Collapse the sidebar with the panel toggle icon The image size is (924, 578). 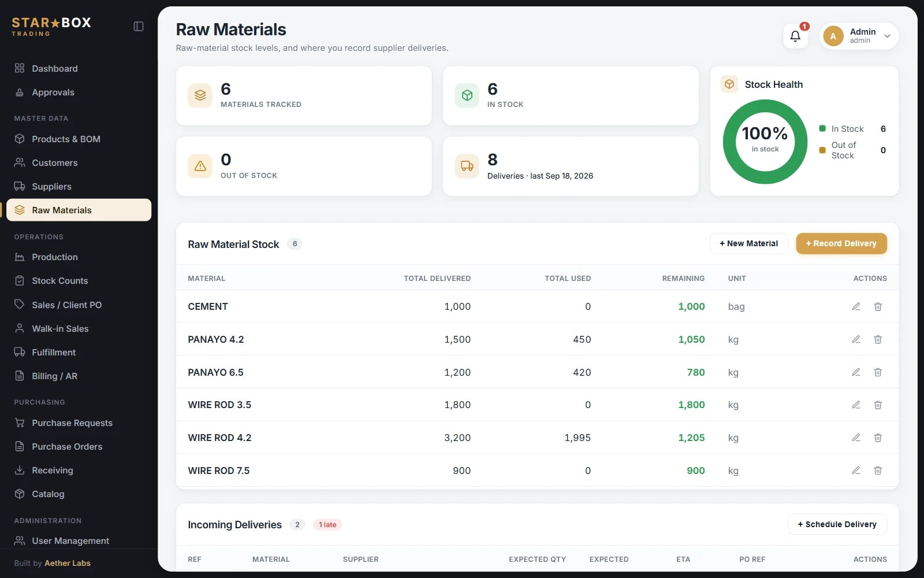pyautogui.click(x=139, y=27)
